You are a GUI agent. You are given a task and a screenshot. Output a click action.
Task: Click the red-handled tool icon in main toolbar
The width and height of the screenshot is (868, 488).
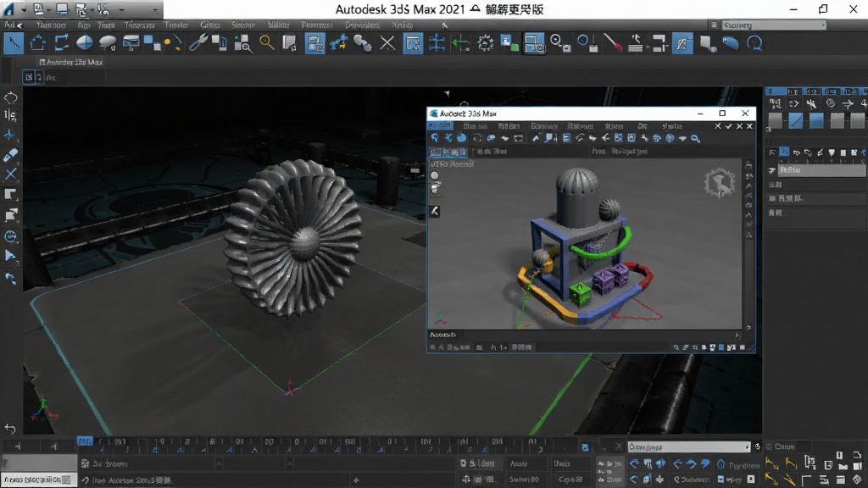point(613,43)
